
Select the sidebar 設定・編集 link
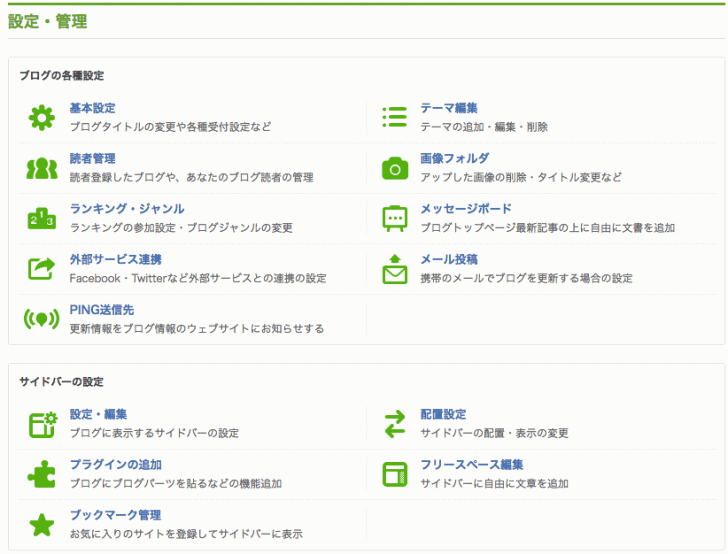[x=98, y=414]
